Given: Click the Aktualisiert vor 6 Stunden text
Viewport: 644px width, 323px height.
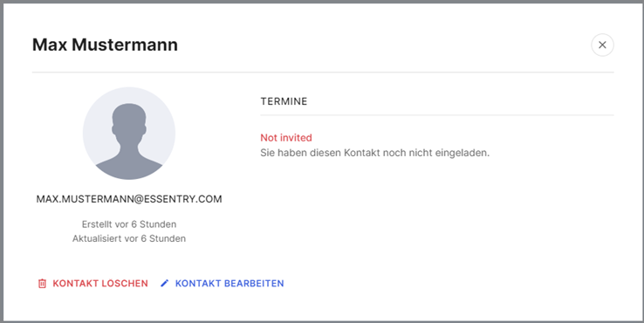Looking at the screenshot, I should [129, 238].
